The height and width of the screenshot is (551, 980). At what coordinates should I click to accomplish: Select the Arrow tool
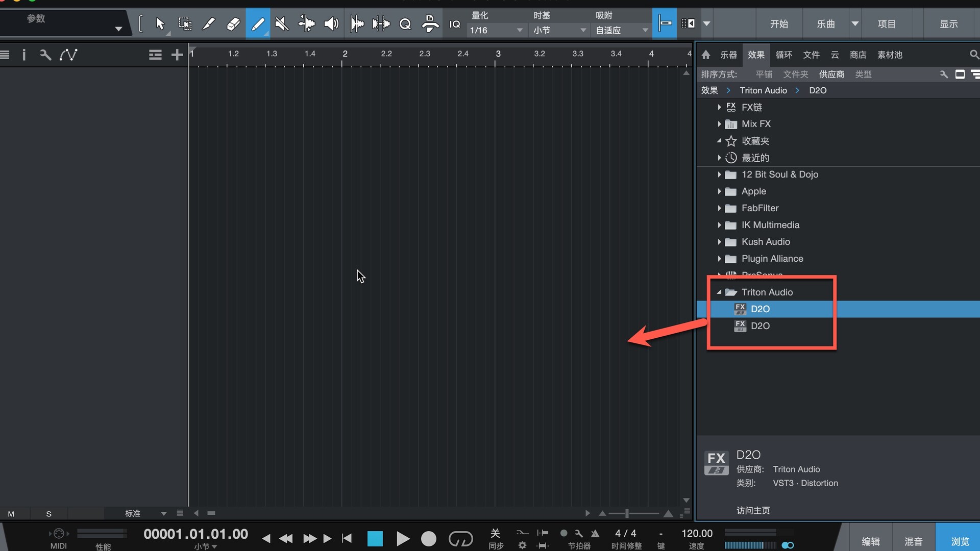(x=160, y=24)
